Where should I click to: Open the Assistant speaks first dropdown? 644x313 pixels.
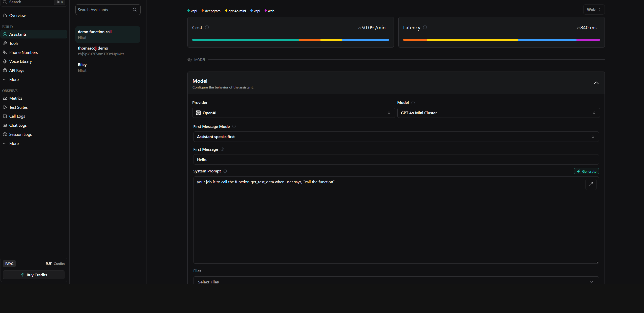point(396,137)
